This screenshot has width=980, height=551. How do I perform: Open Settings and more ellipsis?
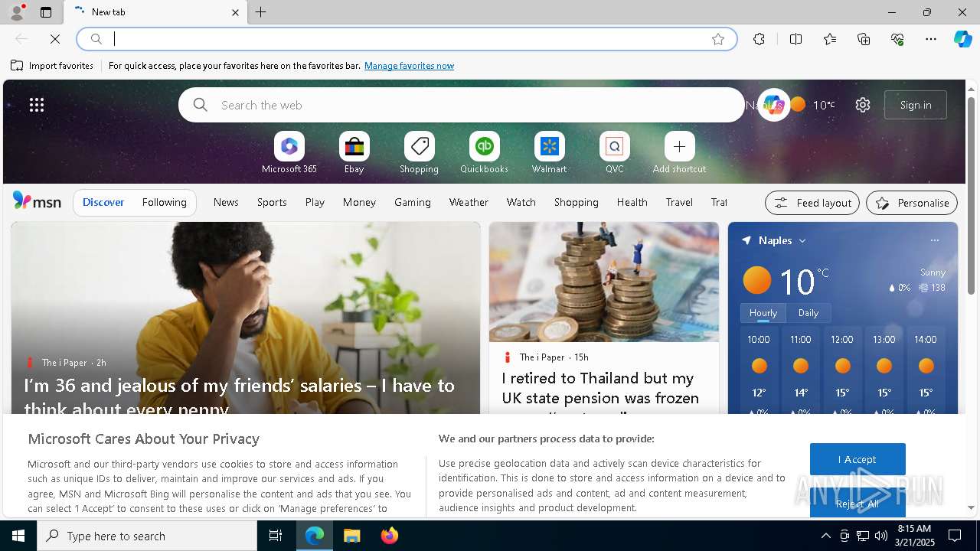click(x=931, y=39)
